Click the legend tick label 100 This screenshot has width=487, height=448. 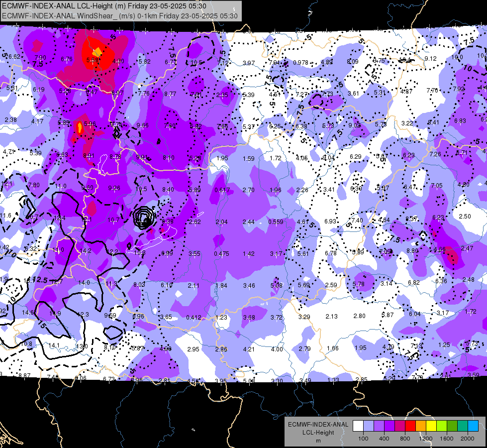coord(363,439)
